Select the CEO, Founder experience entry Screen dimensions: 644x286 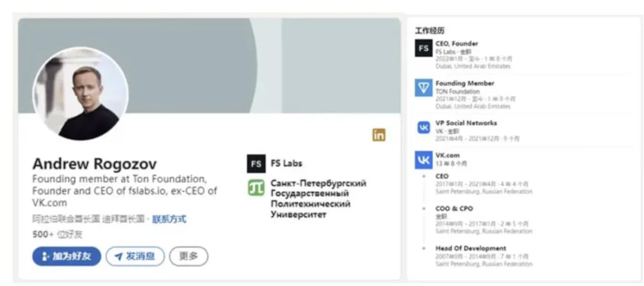coord(456,44)
